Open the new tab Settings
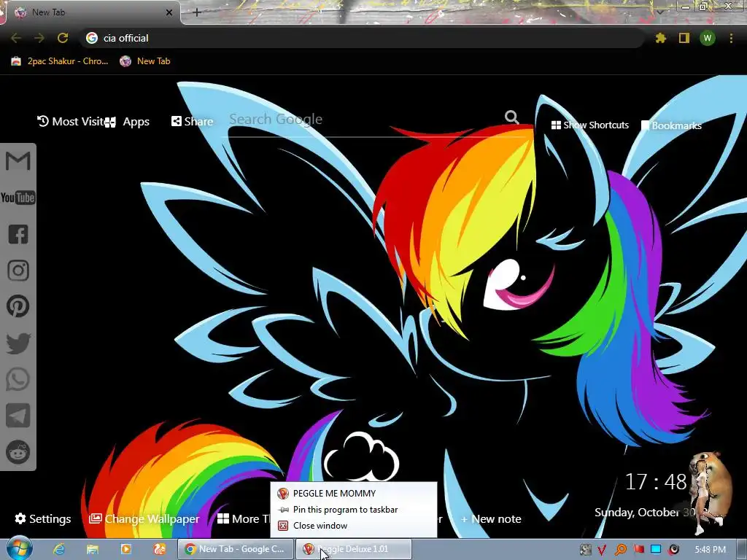Screen dimensions: 747x560 [x=43, y=518]
